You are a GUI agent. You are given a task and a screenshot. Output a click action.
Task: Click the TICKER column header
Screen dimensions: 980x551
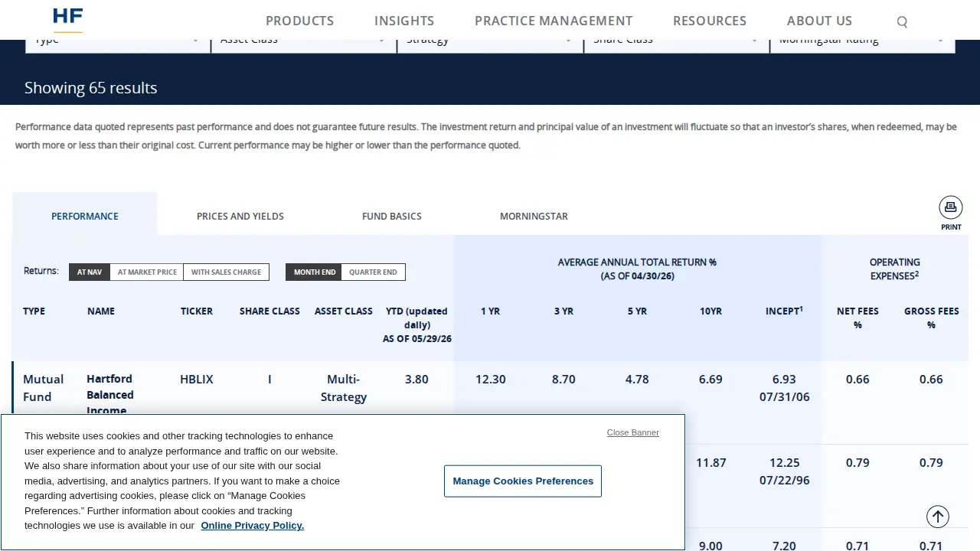pos(197,311)
